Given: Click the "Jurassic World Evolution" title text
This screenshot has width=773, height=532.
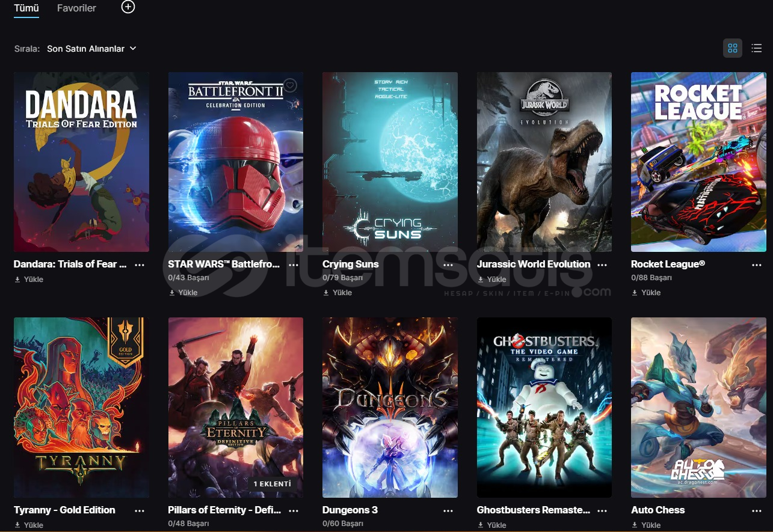Looking at the screenshot, I should coord(534,264).
